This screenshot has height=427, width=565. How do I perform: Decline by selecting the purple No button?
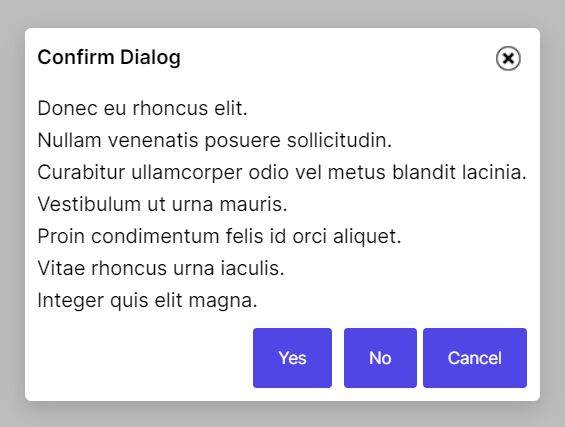click(380, 358)
